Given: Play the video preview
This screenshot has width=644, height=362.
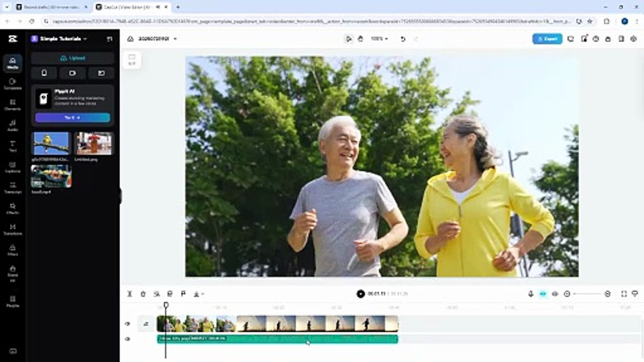Looking at the screenshot, I should (x=360, y=294).
